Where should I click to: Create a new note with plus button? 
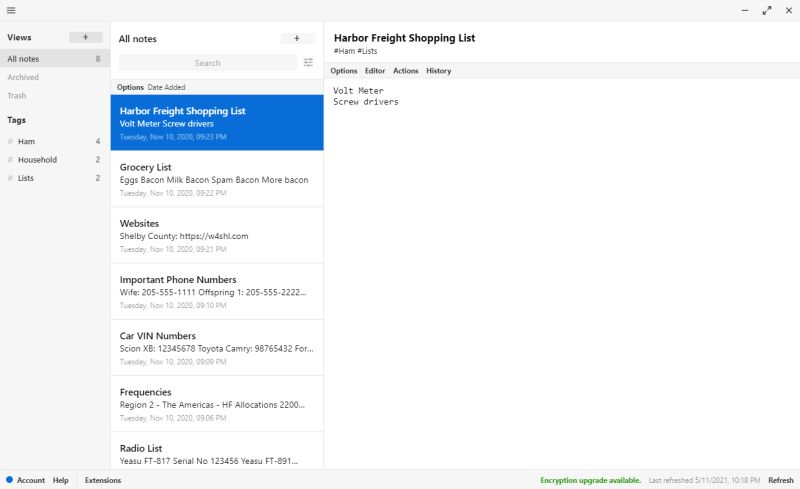[x=297, y=38]
